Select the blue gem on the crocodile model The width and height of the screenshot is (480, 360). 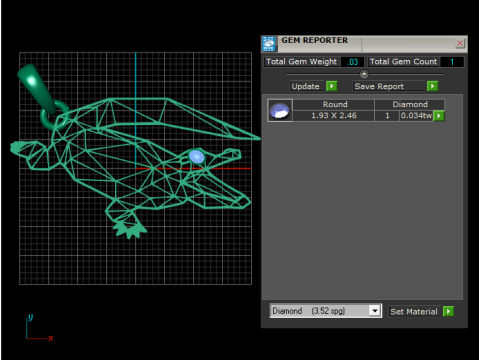click(196, 156)
